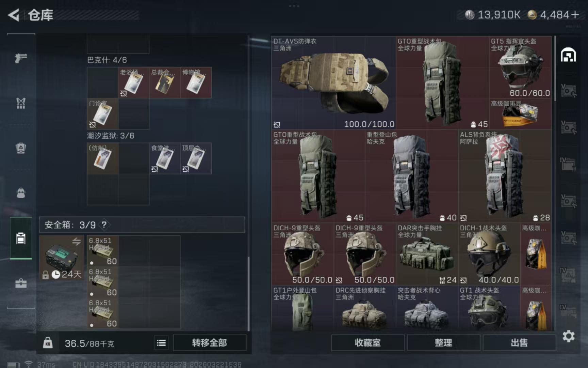
Task: Select the GT5 指挥官头盔 helmet
Action: (x=520, y=67)
